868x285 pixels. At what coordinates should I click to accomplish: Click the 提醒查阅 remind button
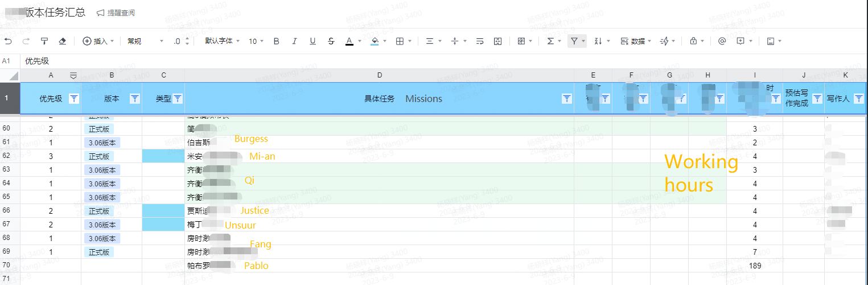[x=116, y=13]
